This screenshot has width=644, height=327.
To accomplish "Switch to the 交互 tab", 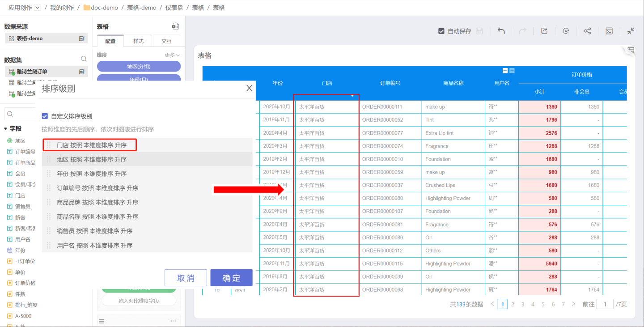I will pos(166,41).
